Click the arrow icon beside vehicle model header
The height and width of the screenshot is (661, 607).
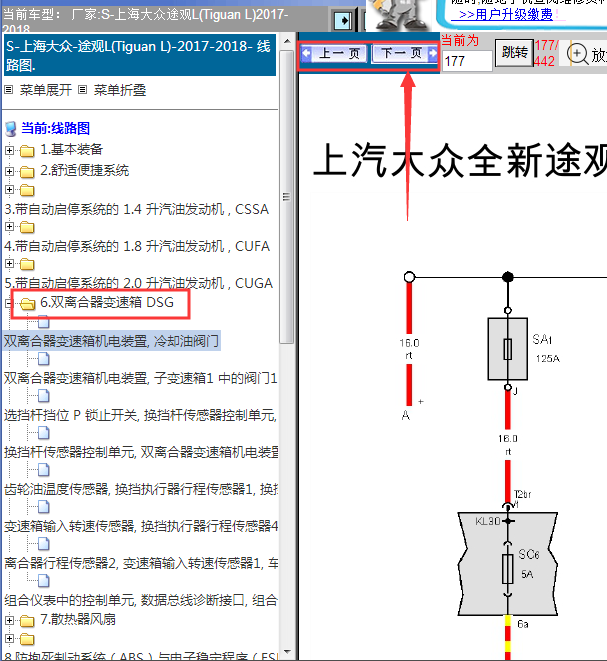point(343,20)
